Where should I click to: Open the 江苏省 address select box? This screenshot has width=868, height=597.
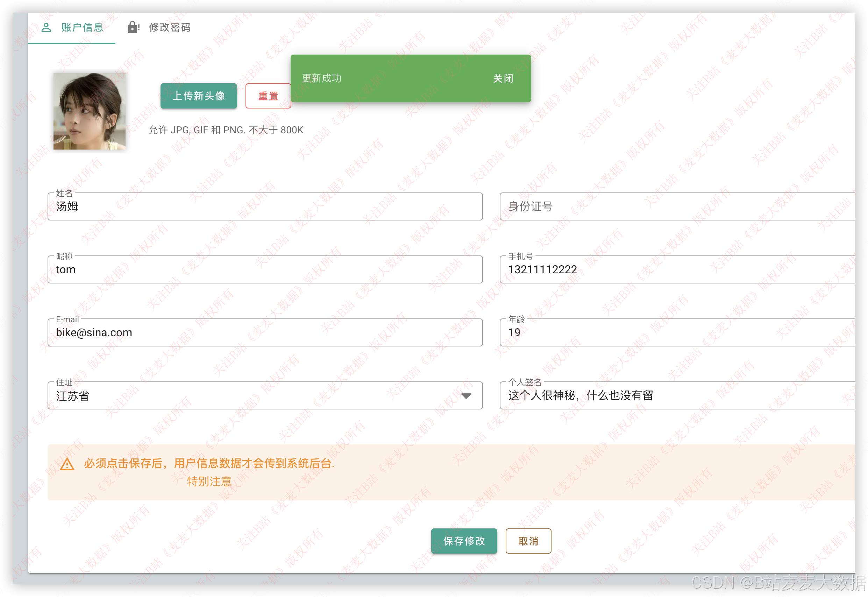click(254, 396)
